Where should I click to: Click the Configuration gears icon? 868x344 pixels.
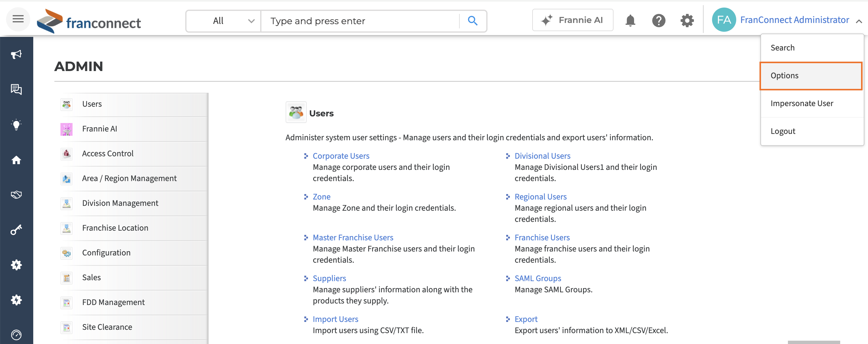click(x=66, y=253)
